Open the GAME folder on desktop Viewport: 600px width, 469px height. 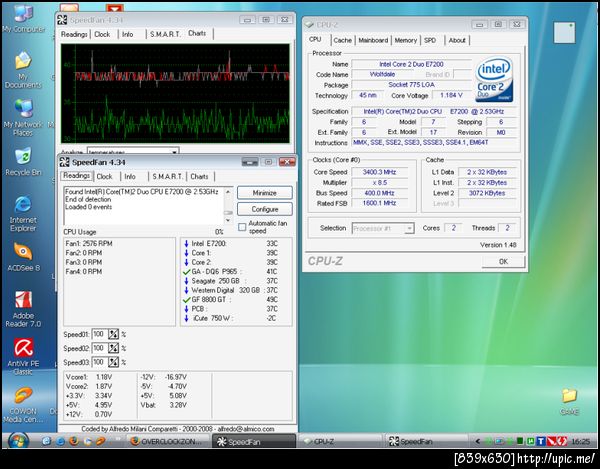(569, 397)
